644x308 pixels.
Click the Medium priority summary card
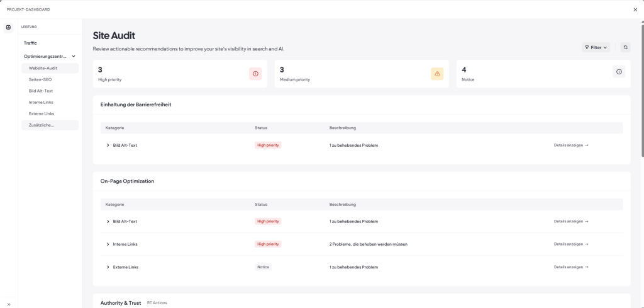click(362, 74)
